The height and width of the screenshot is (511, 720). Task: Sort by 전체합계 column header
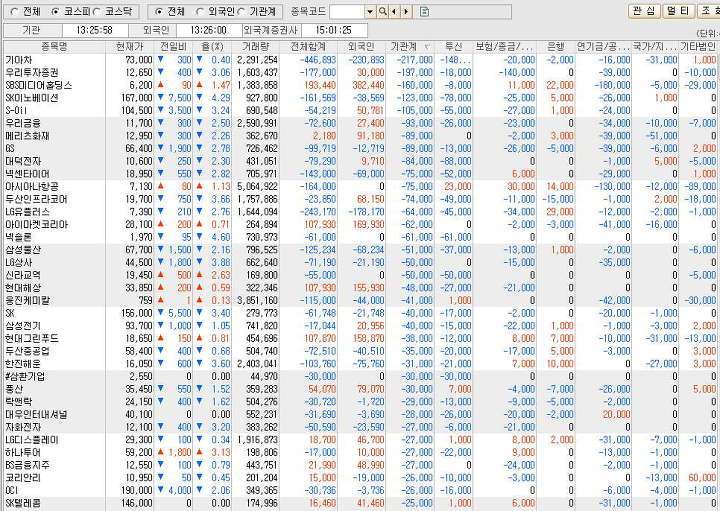click(309, 46)
